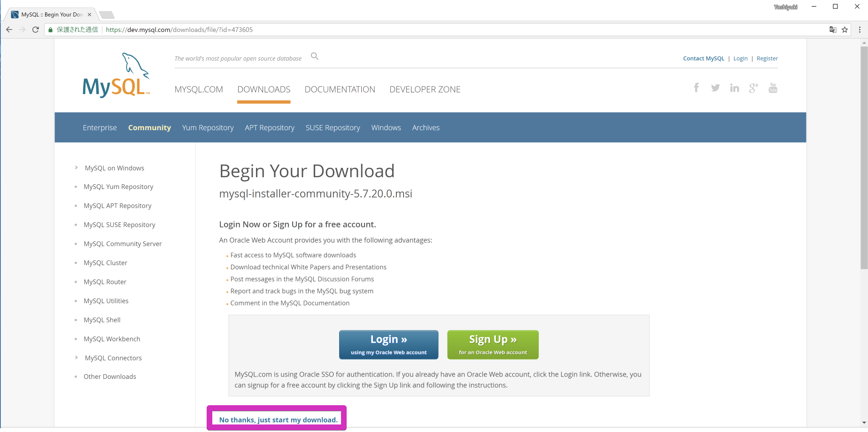The height and width of the screenshot is (432, 868).
Task: Open MySQL Community Server sidebar link
Action: (123, 243)
